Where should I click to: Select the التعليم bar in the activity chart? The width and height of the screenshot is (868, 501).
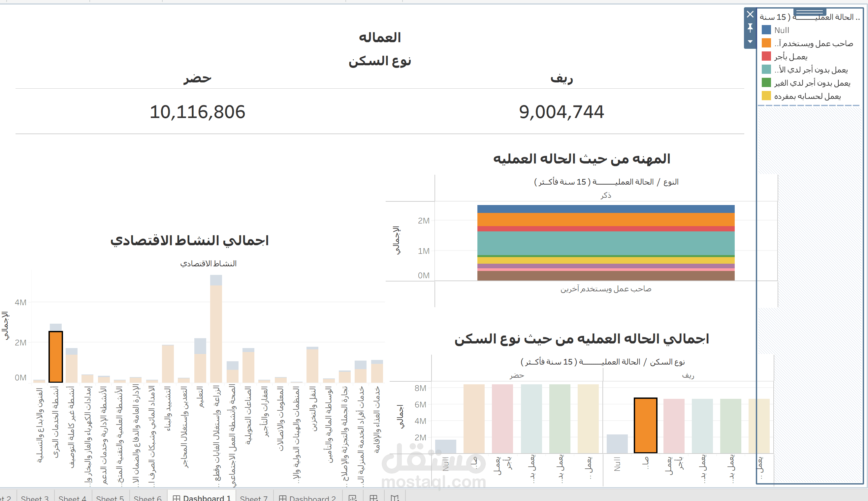click(x=200, y=368)
